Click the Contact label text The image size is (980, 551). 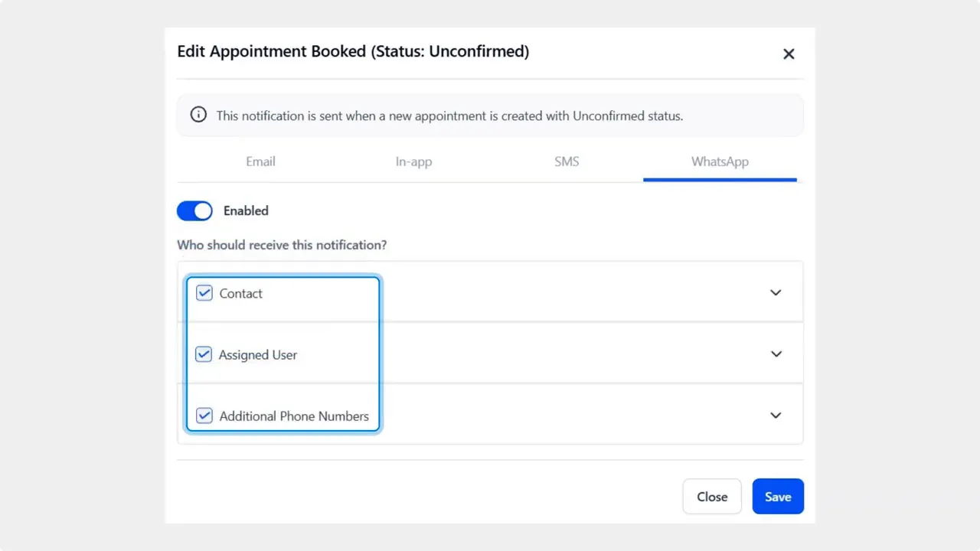(x=240, y=293)
